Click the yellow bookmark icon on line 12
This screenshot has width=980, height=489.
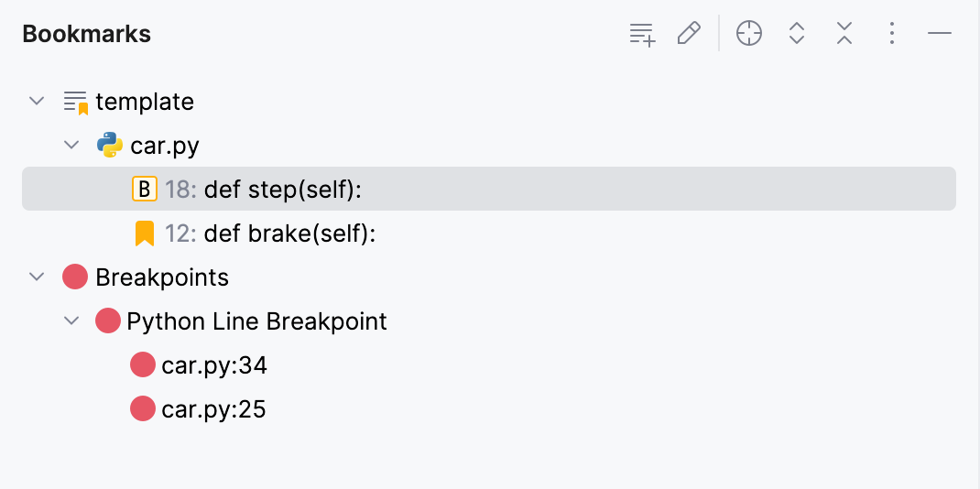(144, 234)
